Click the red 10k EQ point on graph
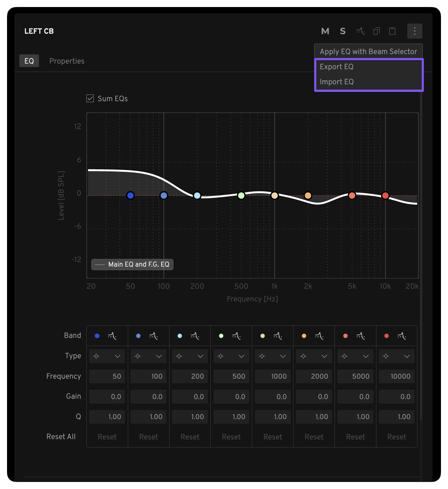The image size is (448, 489). [385, 196]
